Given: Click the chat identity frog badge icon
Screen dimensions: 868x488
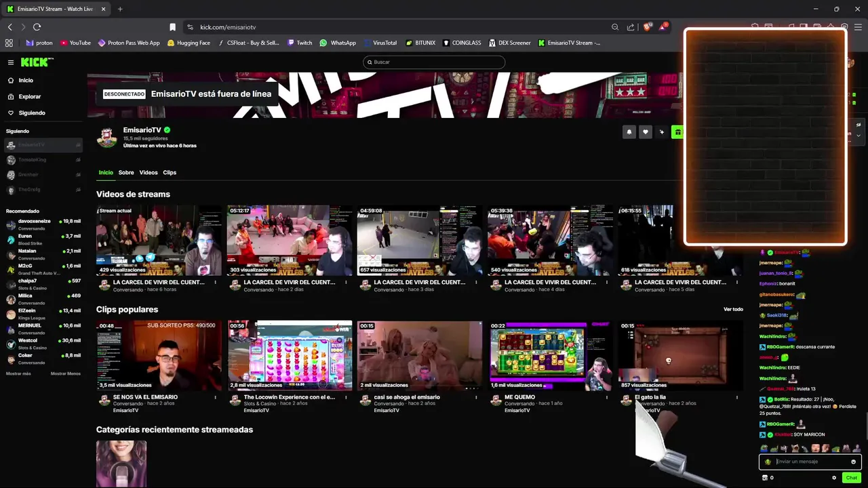Looking at the screenshot, I should click(x=768, y=462).
